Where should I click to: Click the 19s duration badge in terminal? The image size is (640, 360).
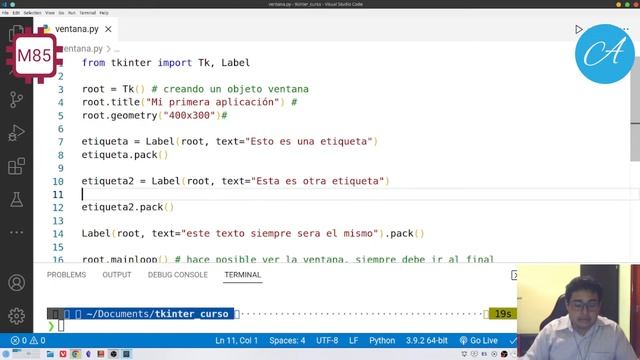point(503,313)
